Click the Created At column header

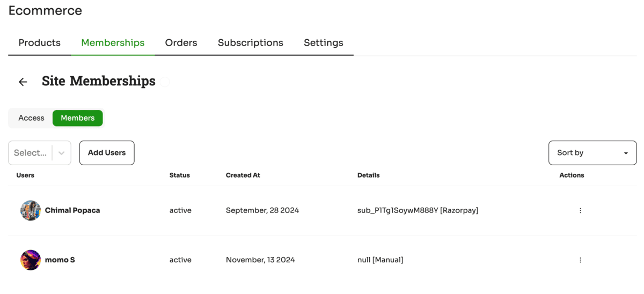(x=243, y=175)
